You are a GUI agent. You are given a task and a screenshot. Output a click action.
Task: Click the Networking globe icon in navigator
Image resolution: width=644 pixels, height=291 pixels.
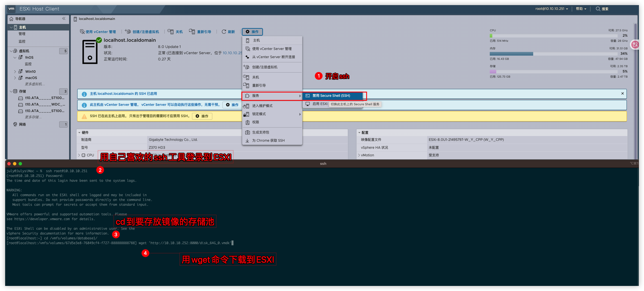tap(15, 124)
